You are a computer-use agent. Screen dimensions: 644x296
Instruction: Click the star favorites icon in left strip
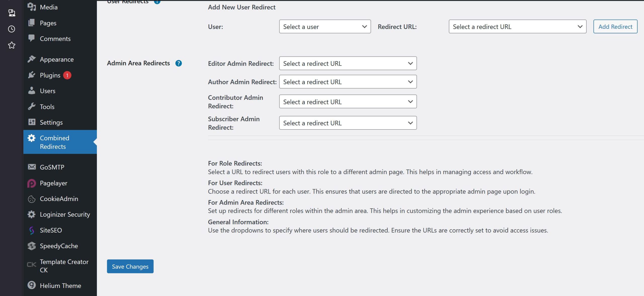click(x=12, y=45)
